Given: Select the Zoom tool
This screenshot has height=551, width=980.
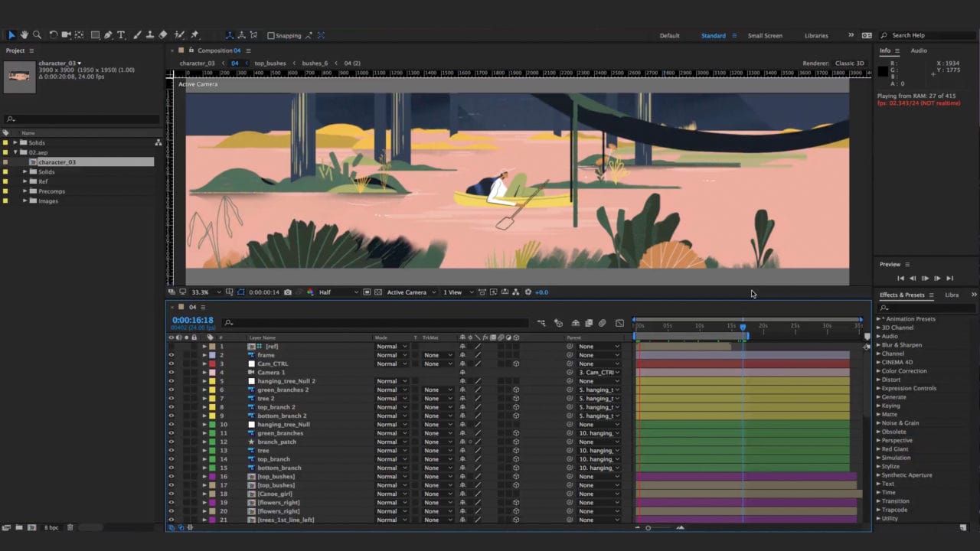Looking at the screenshot, I should pyautogui.click(x=38, y=35).
